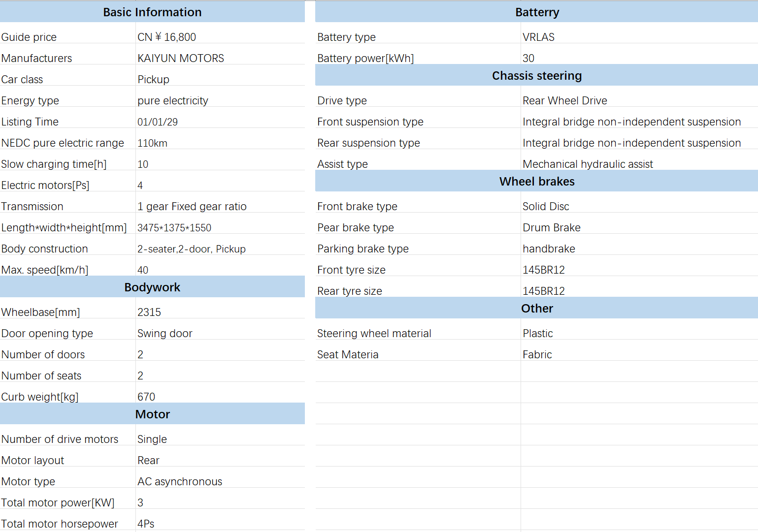Viewport: 758px width, 532px height.
Task: Click the Basic Information section header
Action: pyautogui.click(x=152, y=12)
